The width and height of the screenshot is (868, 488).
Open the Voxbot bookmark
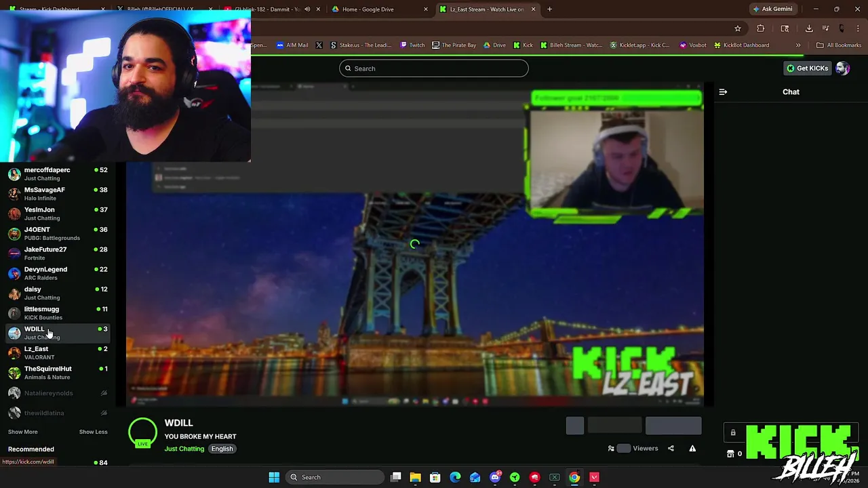693,45
